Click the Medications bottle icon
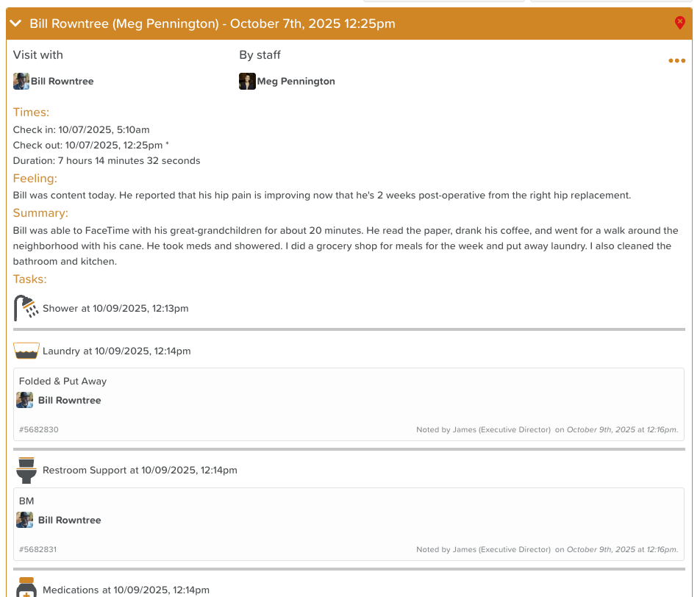The image size is (700, 597). [26, 588]
